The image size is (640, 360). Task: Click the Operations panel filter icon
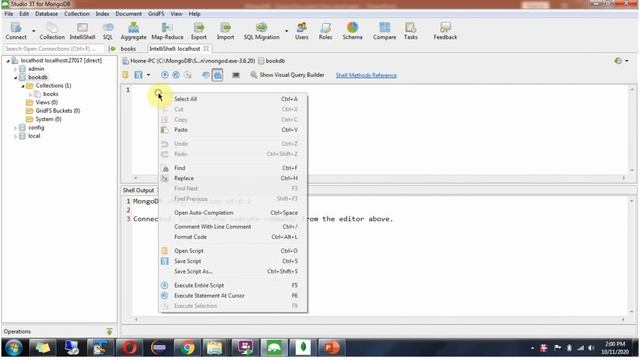tap(109, 331)
